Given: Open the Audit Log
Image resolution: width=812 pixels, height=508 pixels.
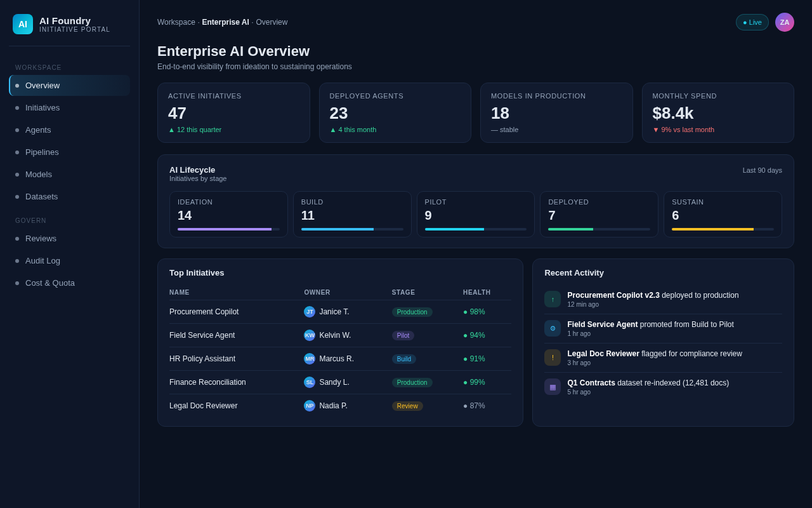Looking at the screenshot, I should (x=70, y=260).
